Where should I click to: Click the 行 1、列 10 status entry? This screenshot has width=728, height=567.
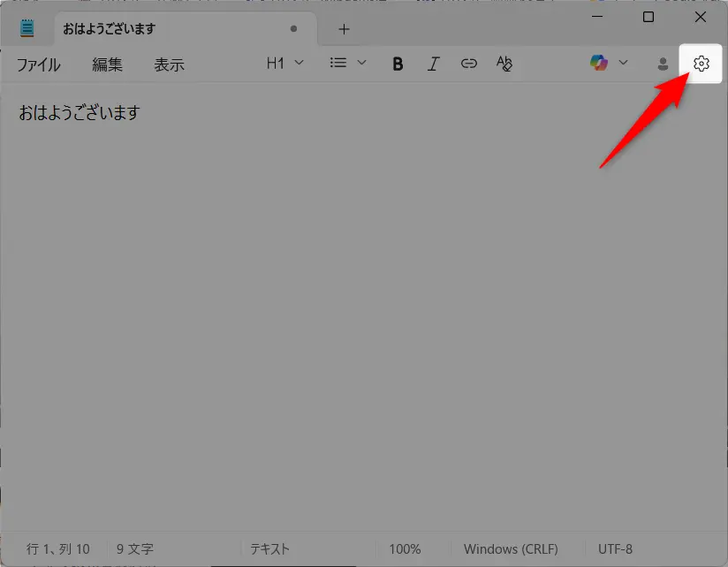[58, 549]
